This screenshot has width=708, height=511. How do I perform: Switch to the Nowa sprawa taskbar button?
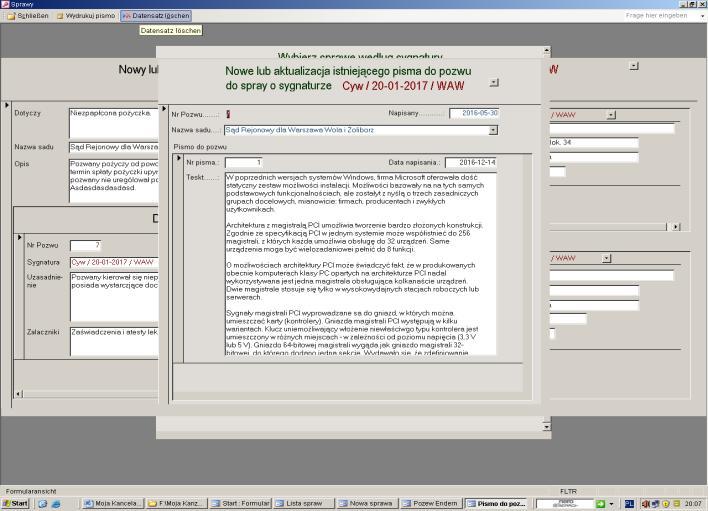[x=368, y=503]
